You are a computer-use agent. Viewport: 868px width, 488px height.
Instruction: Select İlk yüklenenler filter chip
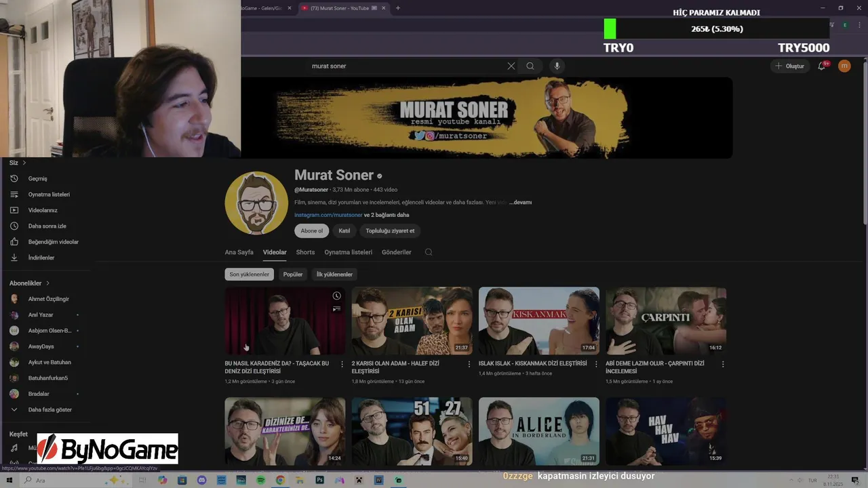334,274
